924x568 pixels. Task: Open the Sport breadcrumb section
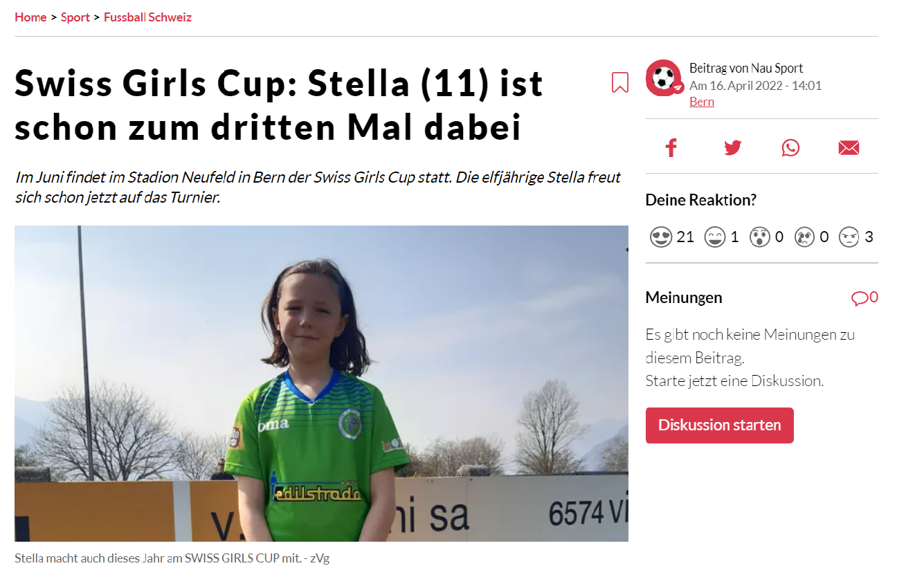click(x=75, y=17)
